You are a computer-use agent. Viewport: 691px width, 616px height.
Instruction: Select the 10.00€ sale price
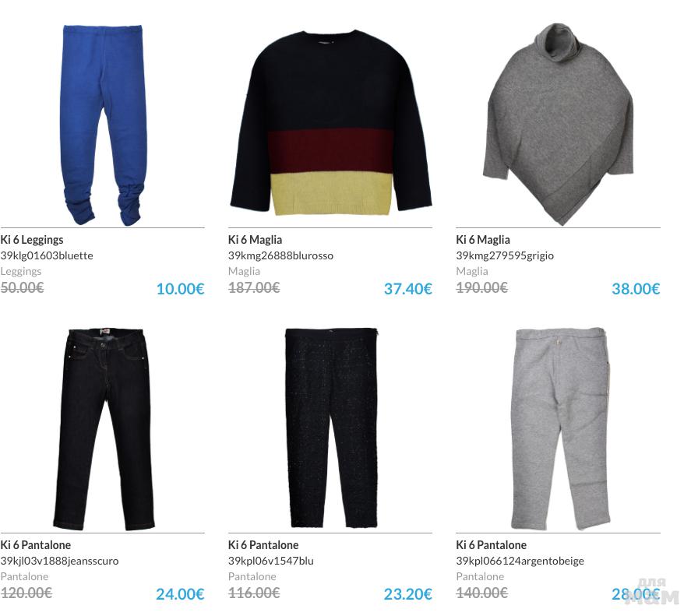180,289
